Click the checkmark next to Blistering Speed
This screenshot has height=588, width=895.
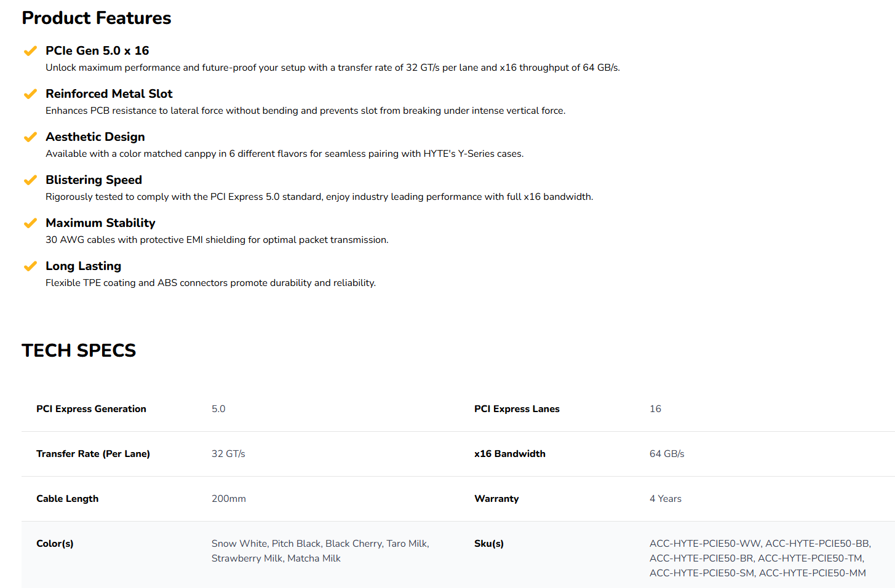pos(30,180)
